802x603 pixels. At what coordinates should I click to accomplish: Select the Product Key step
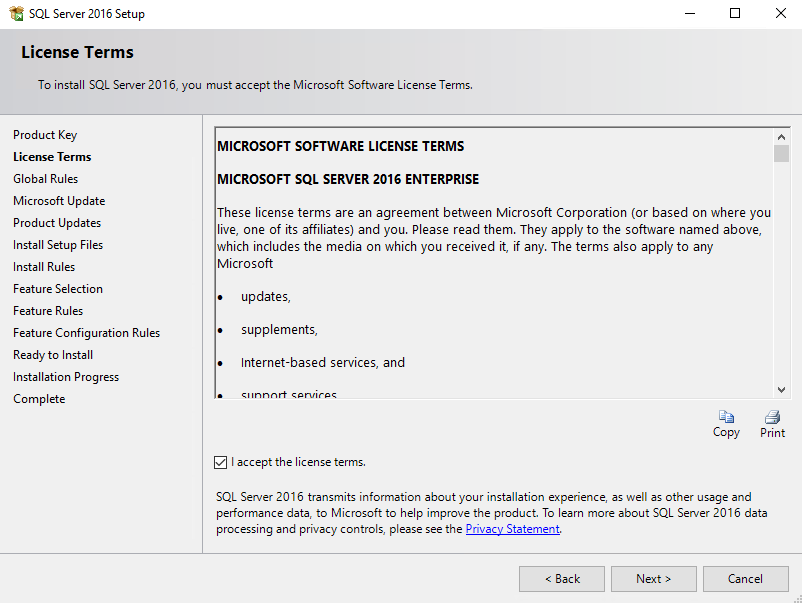45,135
